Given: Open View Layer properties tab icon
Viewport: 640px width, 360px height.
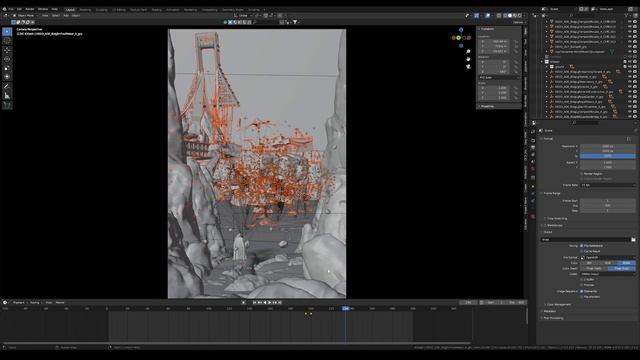Looking at the screenshot, I should (x=533, y=155).
